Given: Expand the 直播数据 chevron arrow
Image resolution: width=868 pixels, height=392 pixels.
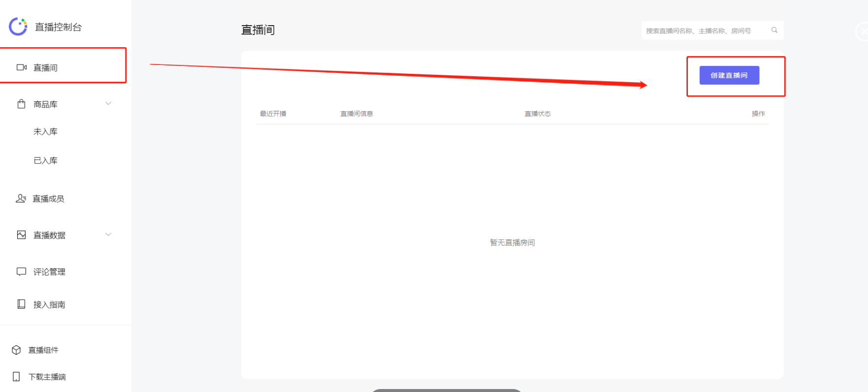Looking at the screenshot, I should [108, 234].
